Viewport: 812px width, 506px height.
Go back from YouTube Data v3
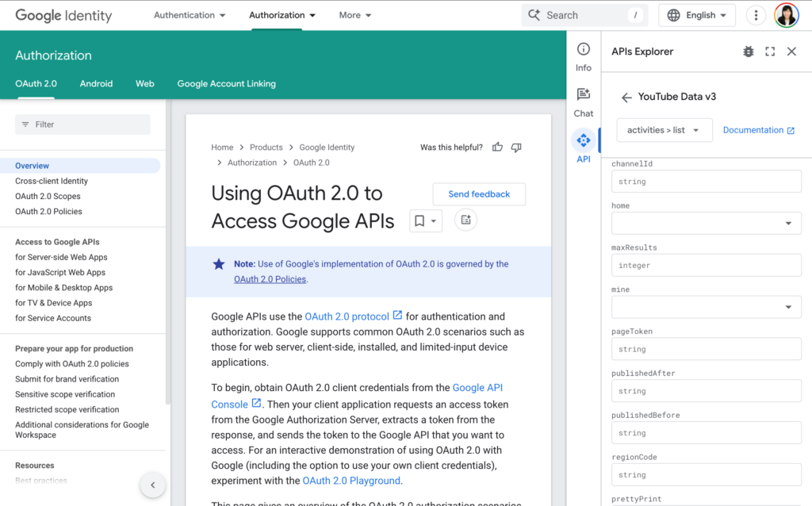[626, 98]
